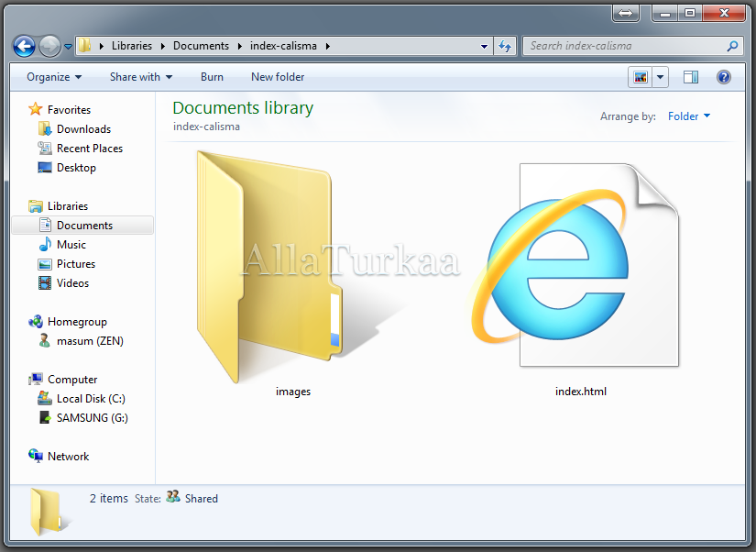Select Local Disk (C:) in navigation pane

[x=90, y=399]
